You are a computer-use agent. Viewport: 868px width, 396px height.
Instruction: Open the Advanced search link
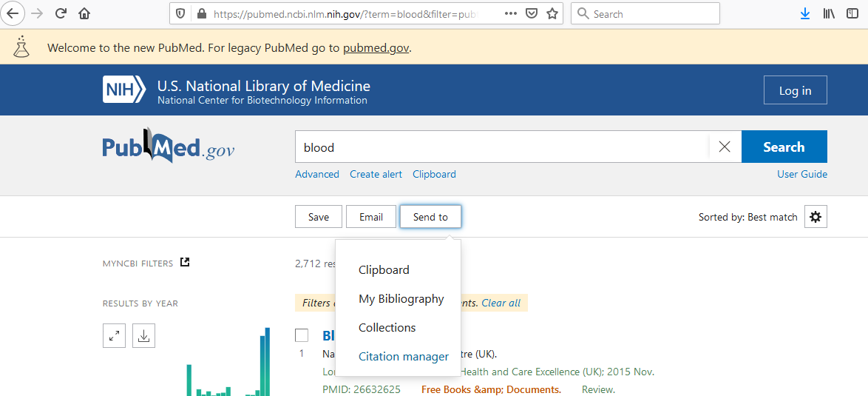(316, 175)
